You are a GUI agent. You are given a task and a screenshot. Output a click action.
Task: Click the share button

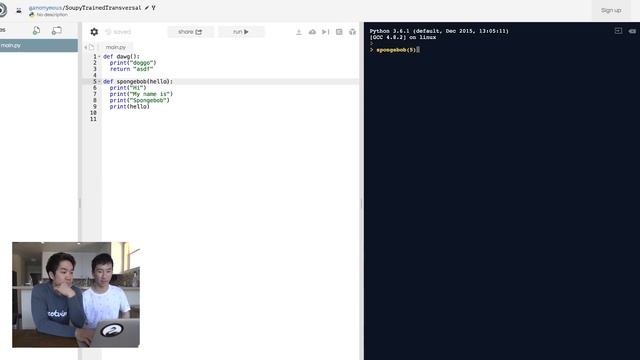[x=190, y=32]
